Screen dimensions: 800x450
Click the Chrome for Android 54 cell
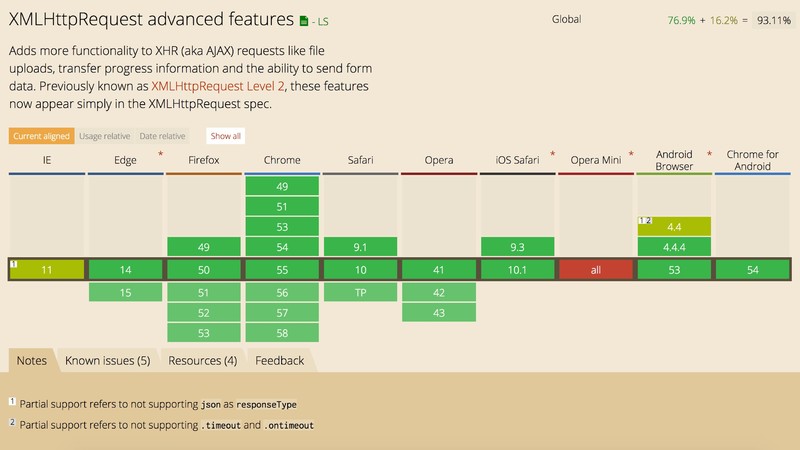(753, 269)
